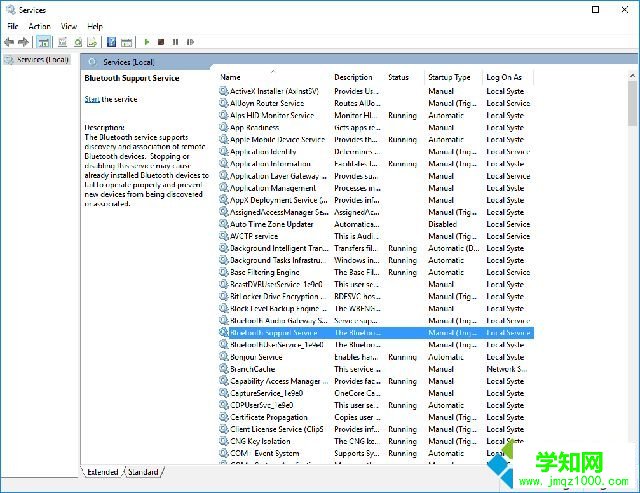Click the Refresh toolbar icon
This screenshot has height=493, width=640.
point(78,42)
